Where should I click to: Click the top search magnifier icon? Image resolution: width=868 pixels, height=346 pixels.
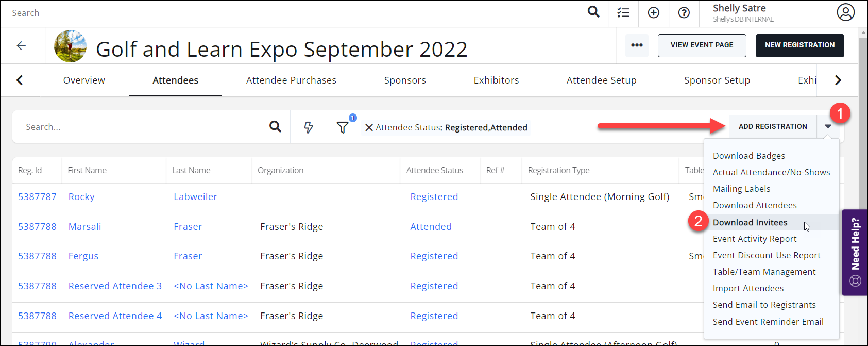593,12
